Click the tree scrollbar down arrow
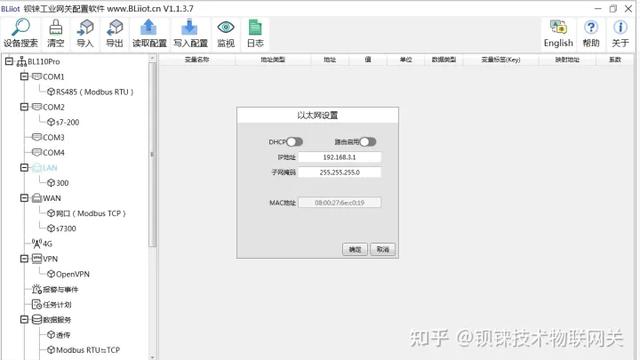 (152, 357)
